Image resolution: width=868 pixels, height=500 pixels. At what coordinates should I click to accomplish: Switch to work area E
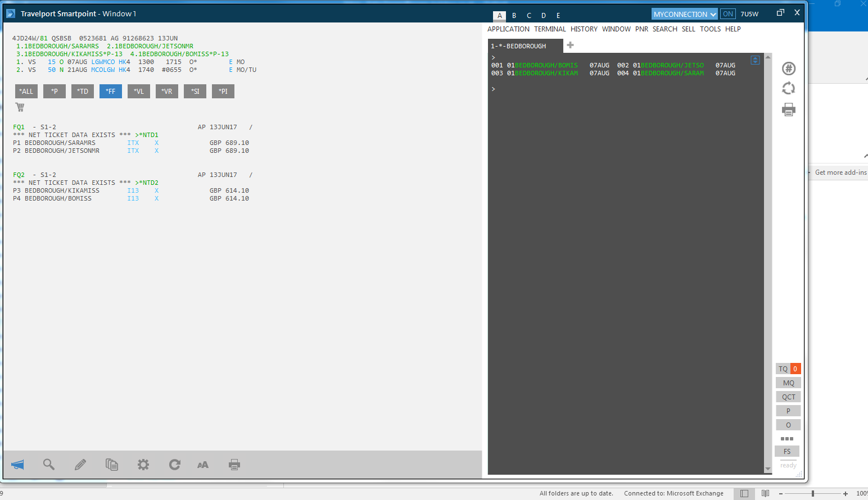pos(558,16)
